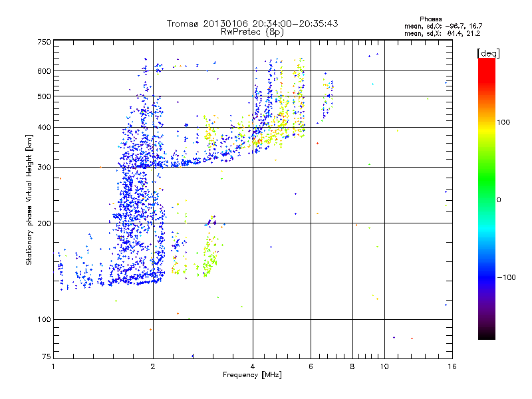
Task: Click the x-axis title 'Frequency [MHz]'
Action: click(252, 375)
